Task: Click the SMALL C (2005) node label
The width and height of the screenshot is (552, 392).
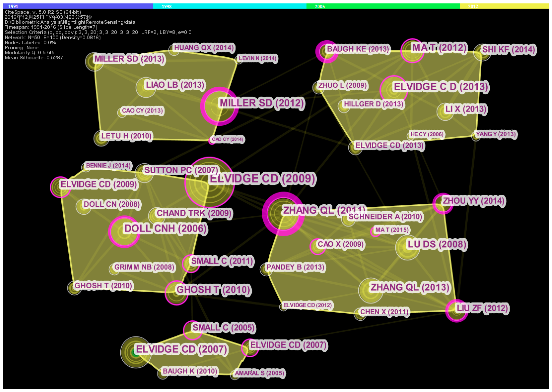Action: 223,328
